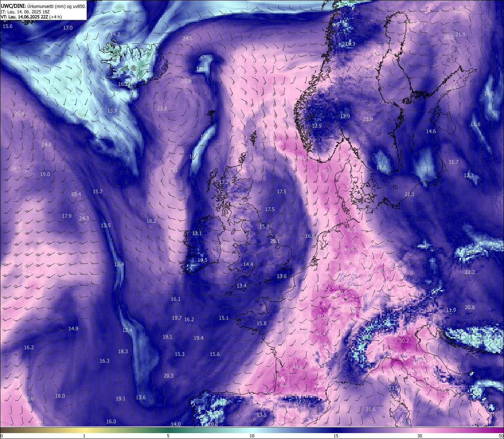Click the 12.2 value over the Pyrenees
This screenshot has height=439, width=504.
point(300,402)
